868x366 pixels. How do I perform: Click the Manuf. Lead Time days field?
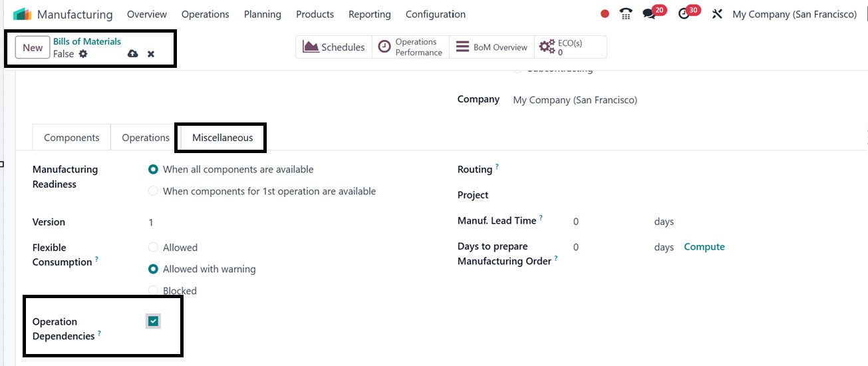coord(599,222)
